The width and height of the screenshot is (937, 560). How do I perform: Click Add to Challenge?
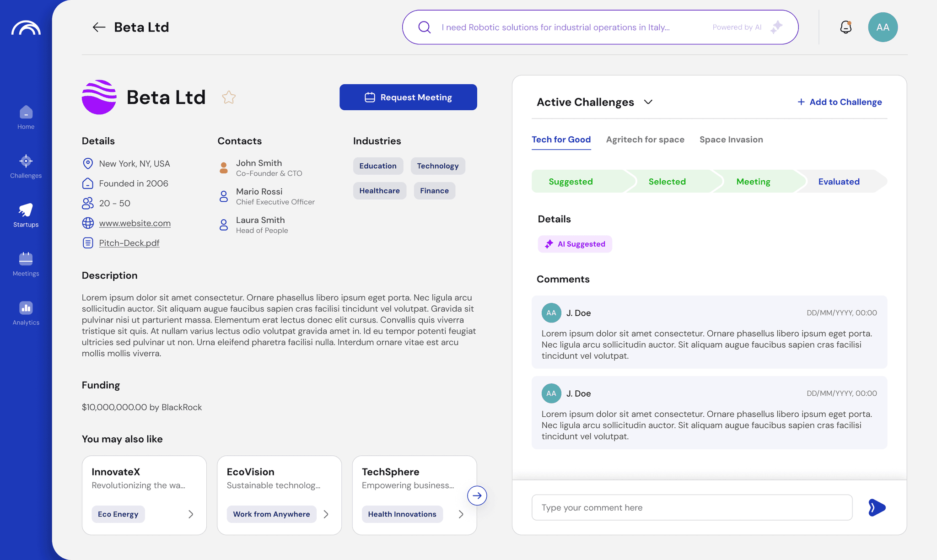840,102
